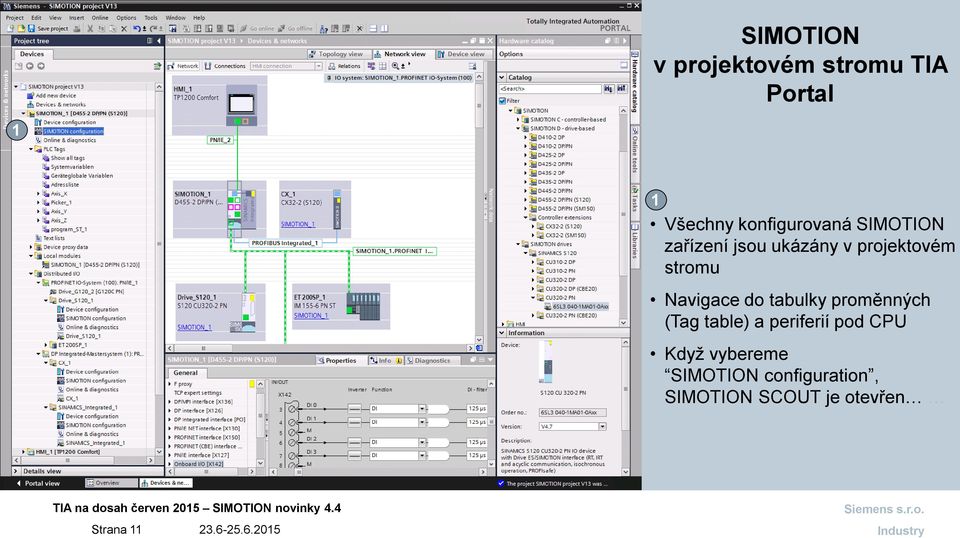Click the PROFIBUS Integrated_1 network label

(x=285, y=243)
